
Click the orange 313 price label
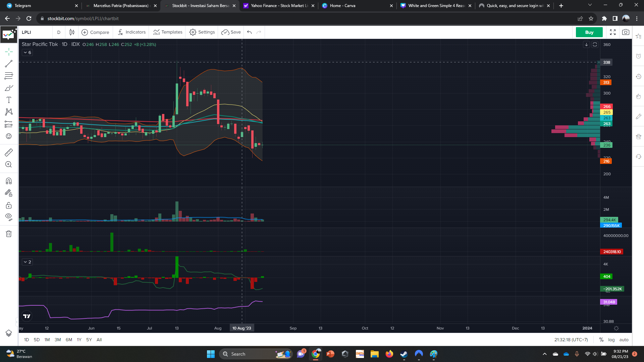point(606,82)
